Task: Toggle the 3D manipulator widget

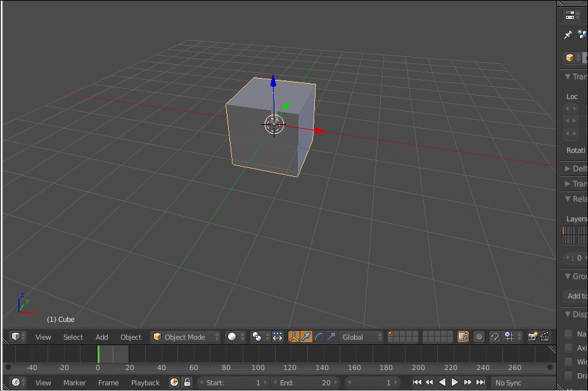Action: pyautogui.click(x=293, y=337)
